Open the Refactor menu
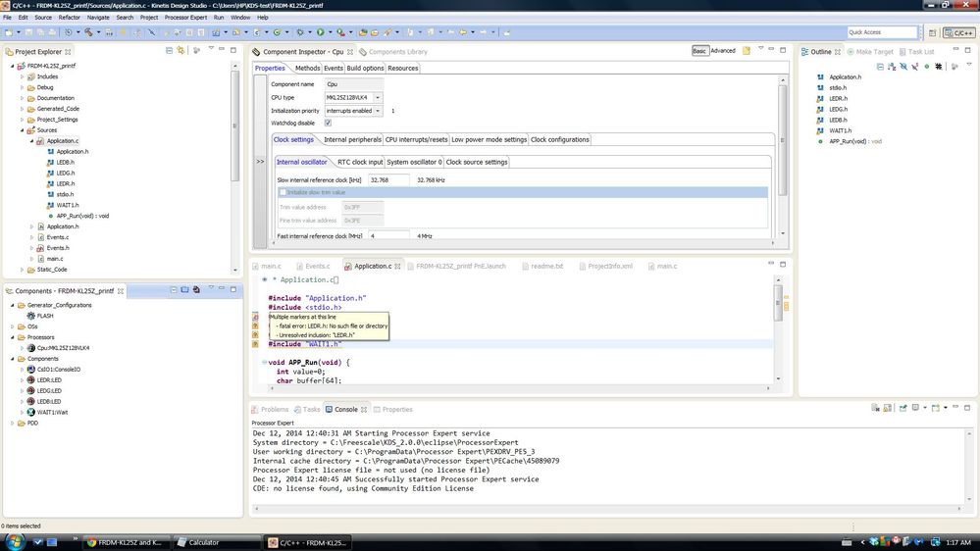 coord(69,18)
